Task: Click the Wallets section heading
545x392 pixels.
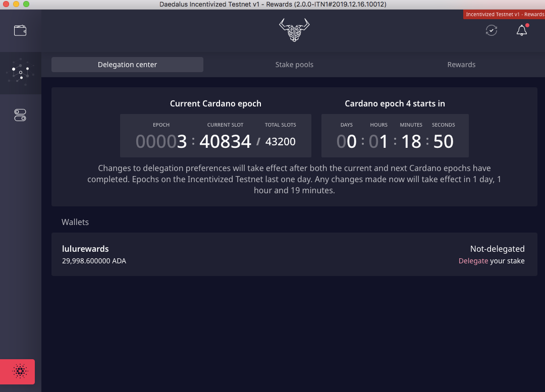Action: [75, 222]
